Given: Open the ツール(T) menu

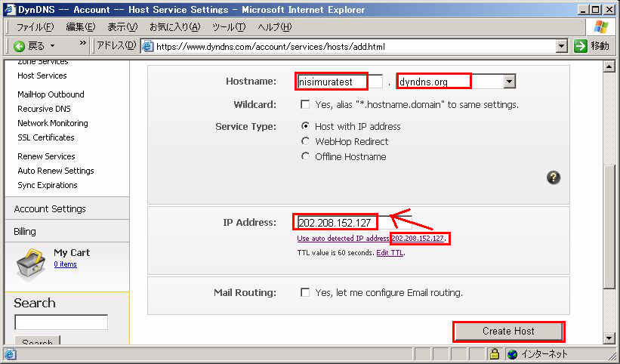Looking at the screenshot, I should point(229,27).
